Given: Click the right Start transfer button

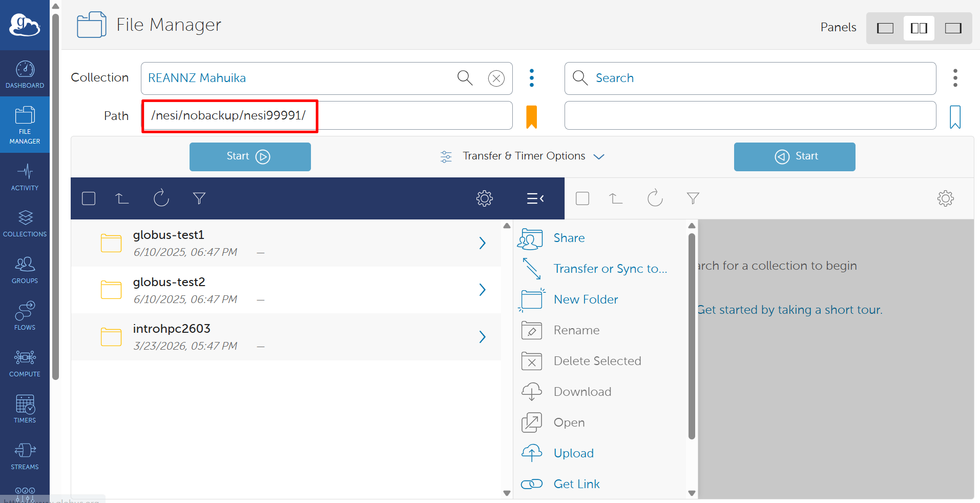Looking at the screenshot, I should (x=795, y=157).
